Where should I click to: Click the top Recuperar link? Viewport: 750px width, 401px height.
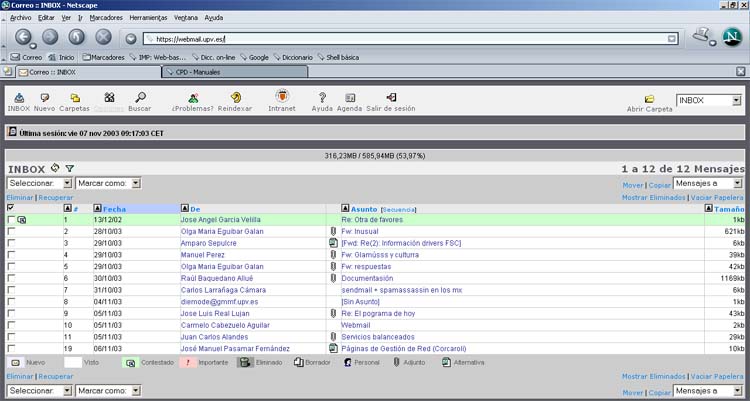coord(56,198)
